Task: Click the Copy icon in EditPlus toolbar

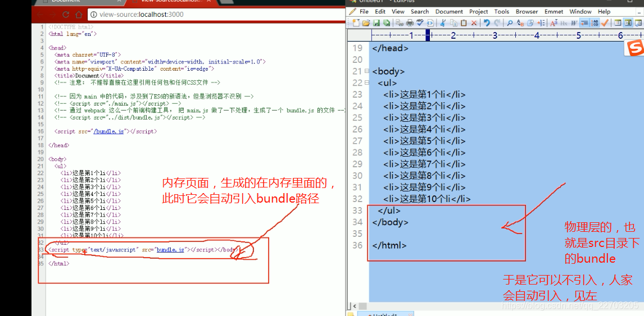Action: 454,23
